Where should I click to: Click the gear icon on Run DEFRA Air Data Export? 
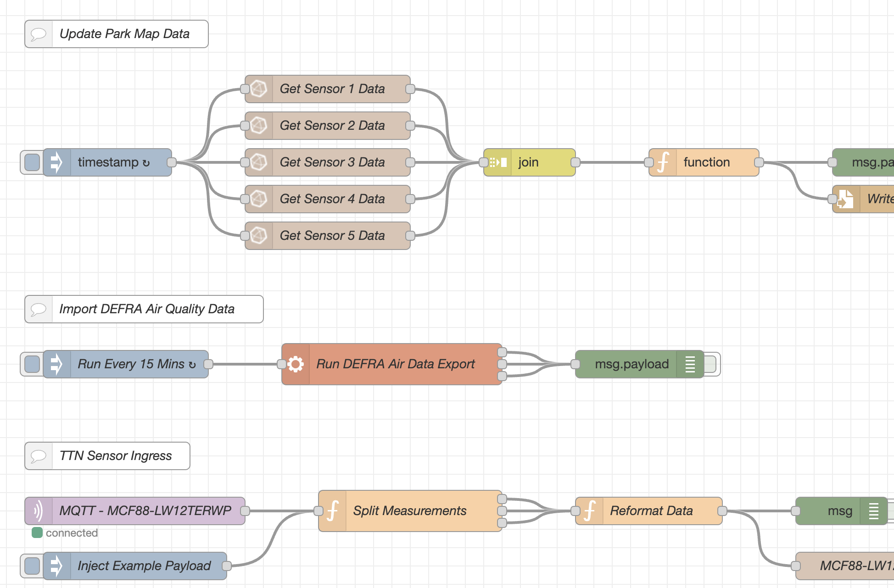pos(296,364)
